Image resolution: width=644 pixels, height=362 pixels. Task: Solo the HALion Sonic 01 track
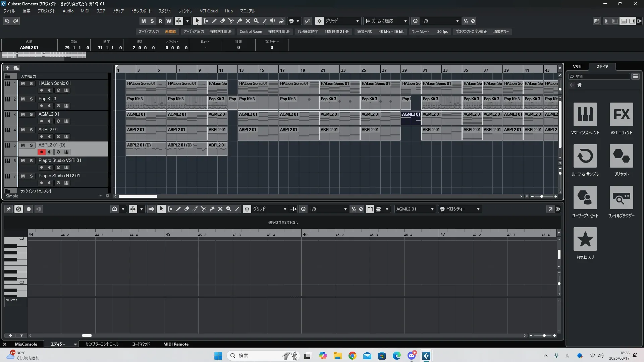coord(31,83)
